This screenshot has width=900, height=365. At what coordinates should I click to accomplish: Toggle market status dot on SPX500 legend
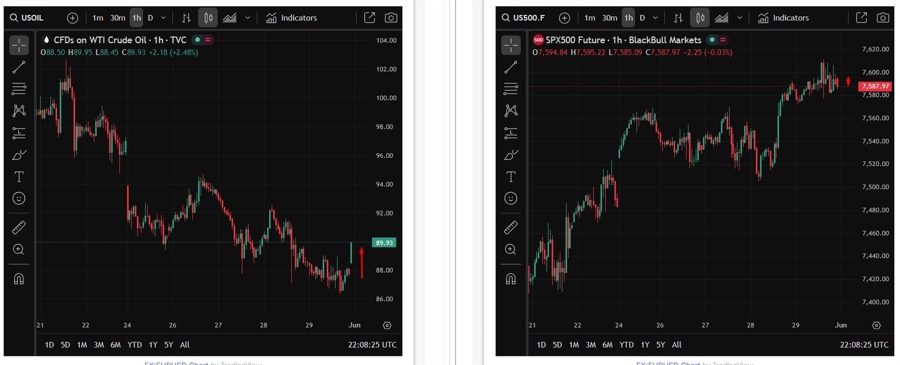point(712,40)
